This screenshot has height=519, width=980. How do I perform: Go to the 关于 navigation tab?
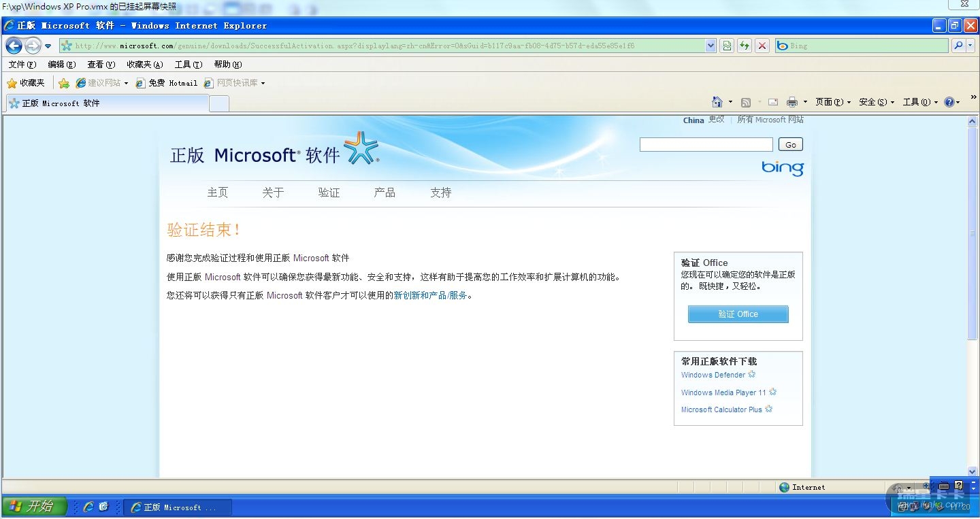click(x=273, y=192)
